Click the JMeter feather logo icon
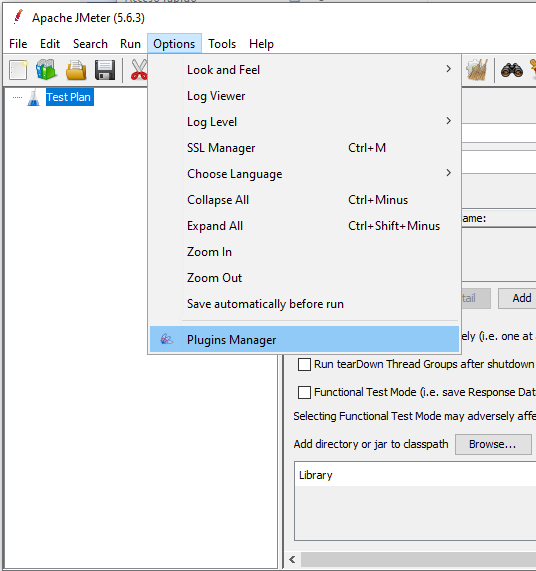The width and height of the screenshot is (536, 571). pyautogui.click(x=18, y=17)
